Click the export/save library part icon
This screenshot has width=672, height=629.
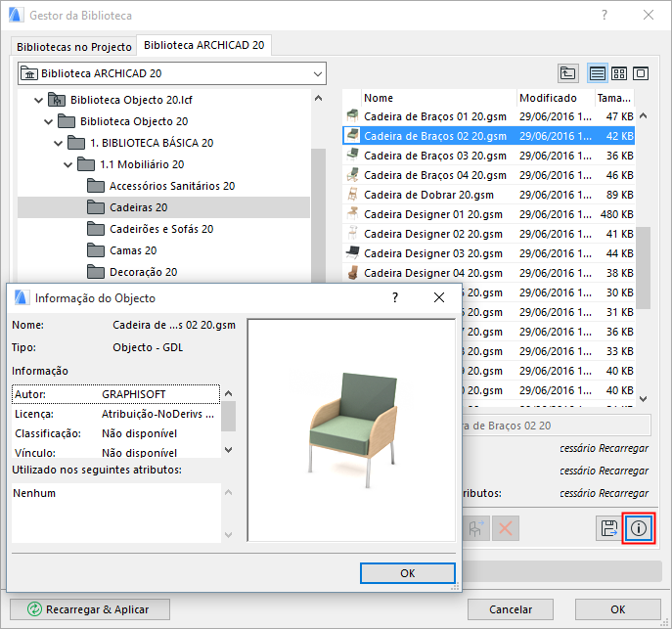tap(608, 528)
